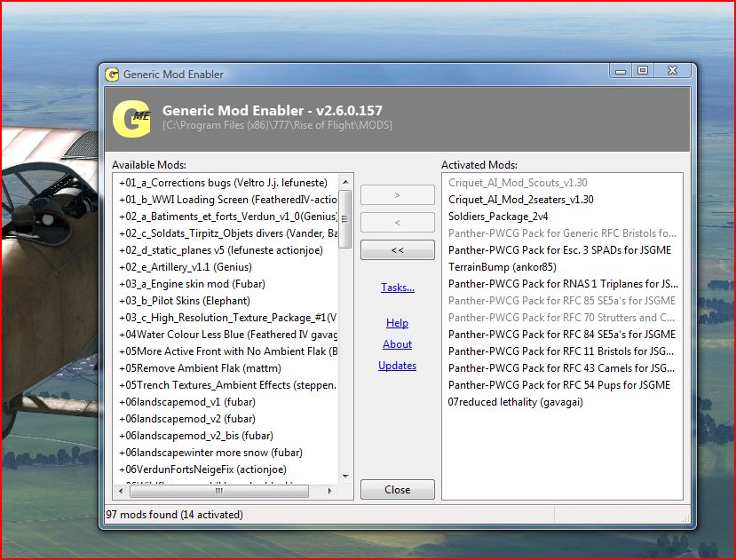The height and width of the screenshot is (560, 736).
Task: Open the About link
Action: (x=397, y=344)
